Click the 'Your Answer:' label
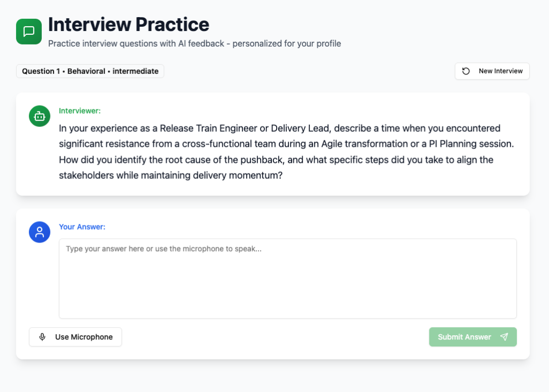549x392 pixels. 82,227
